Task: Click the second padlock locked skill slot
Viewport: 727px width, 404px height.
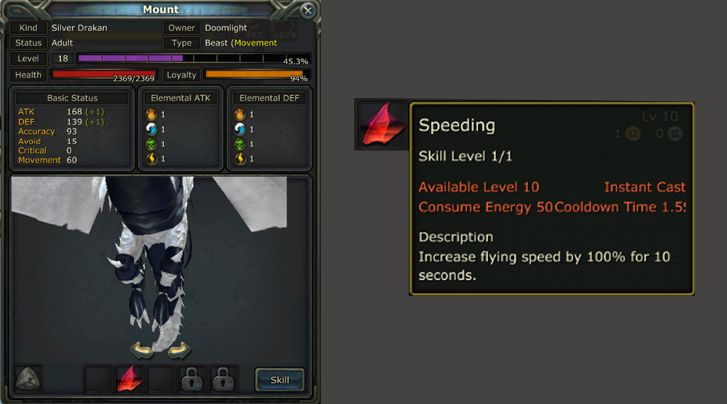Action: [223, 379]
